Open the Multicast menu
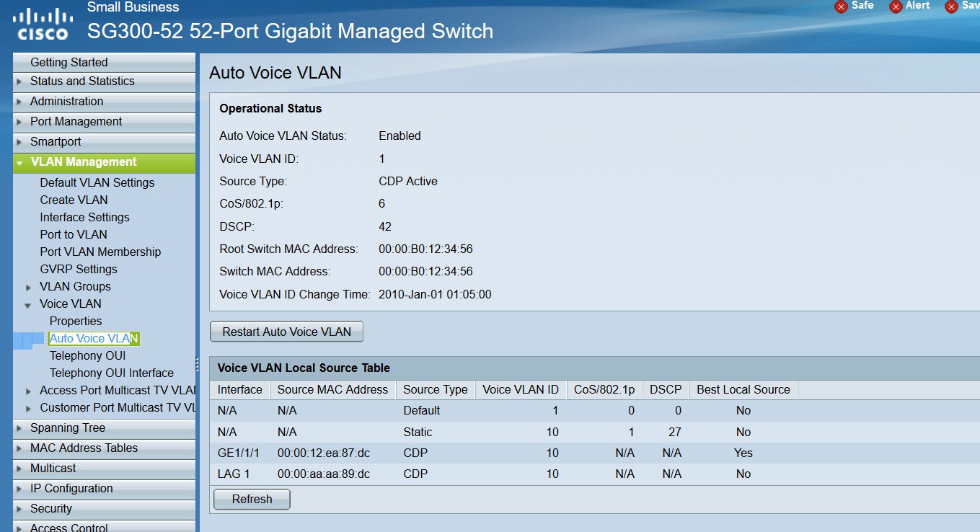 click(x=53, y=468)
